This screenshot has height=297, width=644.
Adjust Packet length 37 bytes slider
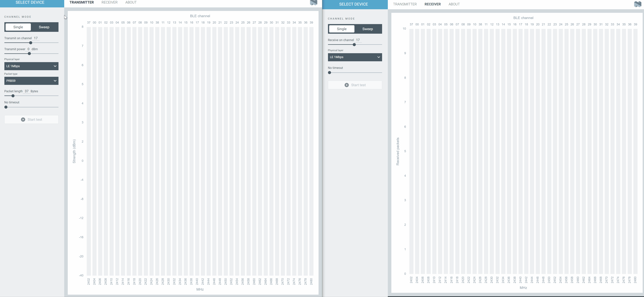click(x=12, y=96)
